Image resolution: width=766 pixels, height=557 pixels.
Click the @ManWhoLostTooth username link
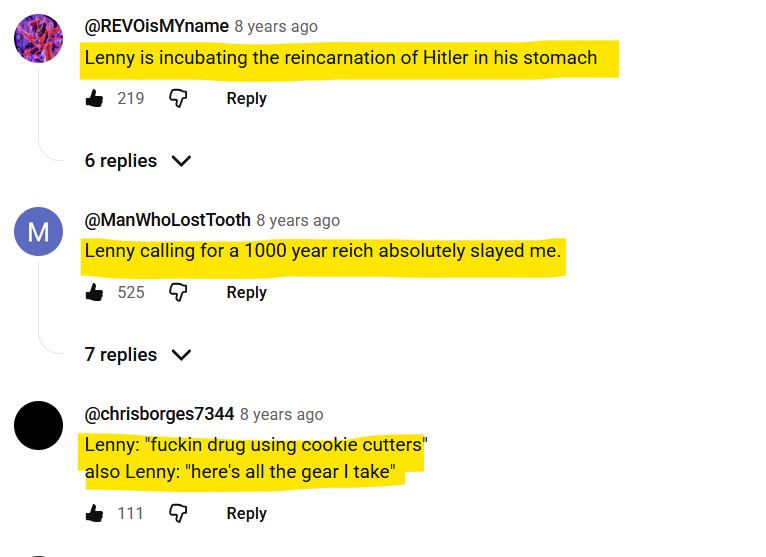[x=167, y=220]
